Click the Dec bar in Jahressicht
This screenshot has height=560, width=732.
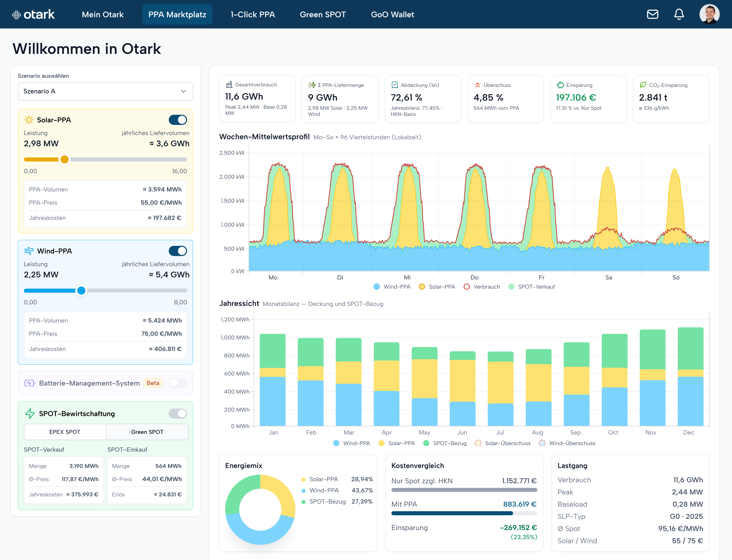click(690, 377)
